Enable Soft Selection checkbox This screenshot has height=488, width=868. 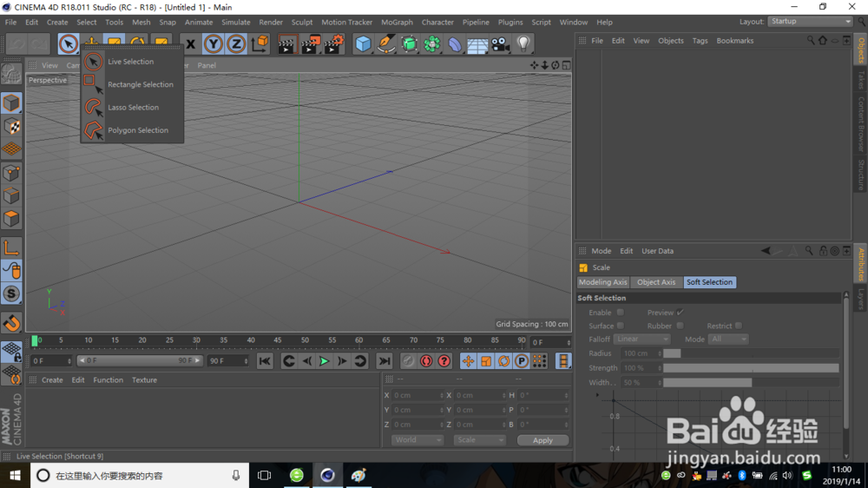[621, 313]
